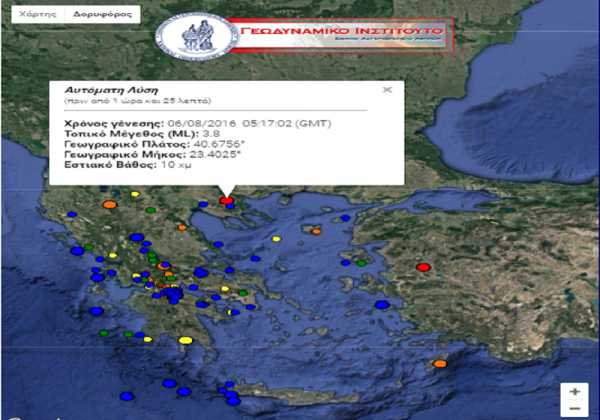Select the large blue marker in the eastern Aegean
Screen dimensions: 600x420
point(381,304)
